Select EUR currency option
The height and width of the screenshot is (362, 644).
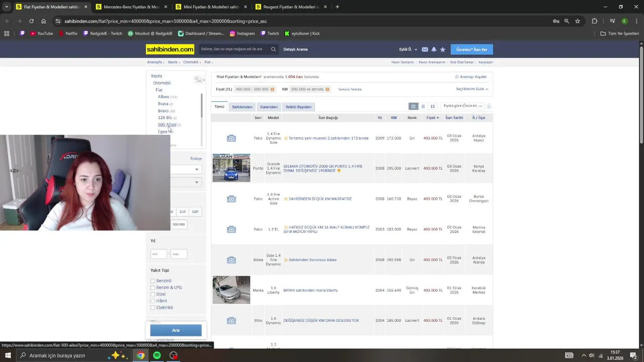tap(183, 212)
